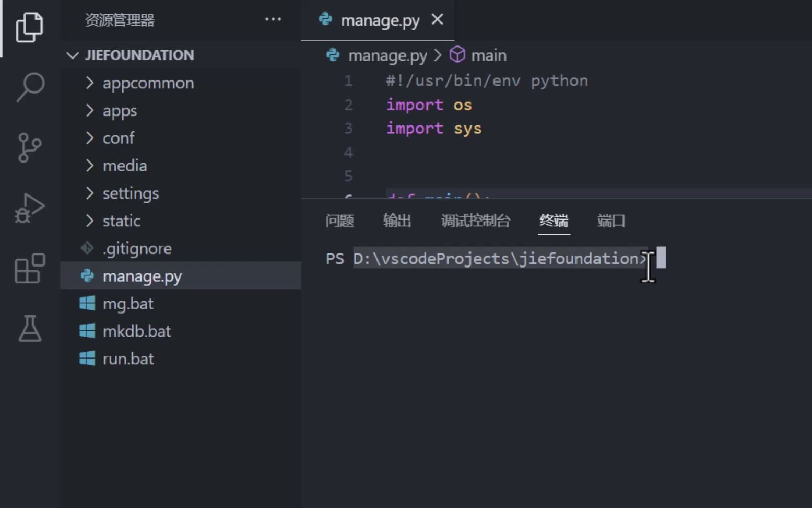Image resolution: width=812 pixels, height=508 pixels.
Task: Select the Source Control icon
Action: pos(30,148)
